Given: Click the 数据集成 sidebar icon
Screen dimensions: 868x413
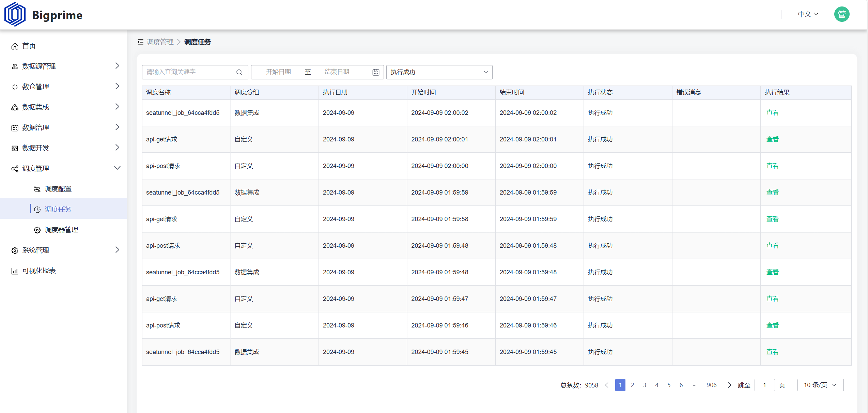Looking at the screenshot, I should point(15,107).
